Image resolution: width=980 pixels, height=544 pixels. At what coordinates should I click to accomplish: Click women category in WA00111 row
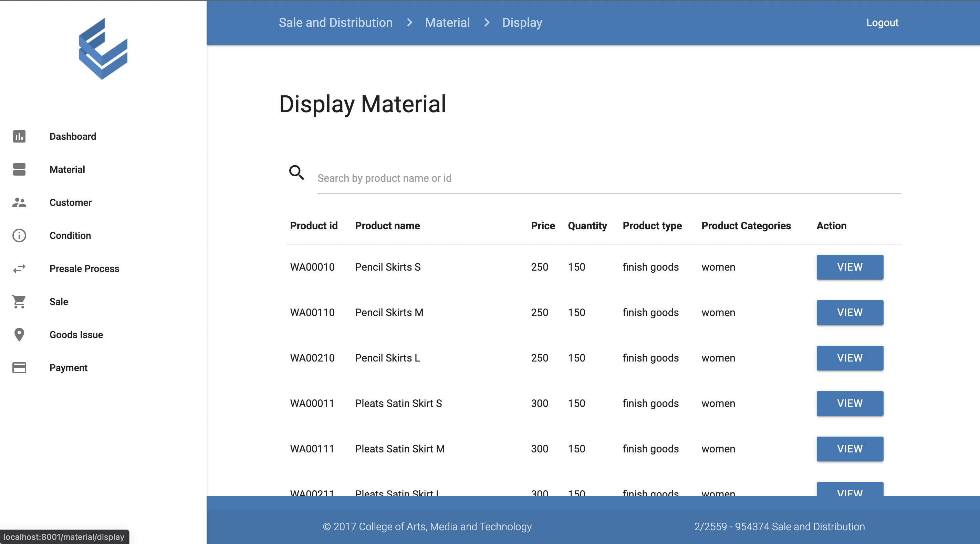[x=718, y=449]
